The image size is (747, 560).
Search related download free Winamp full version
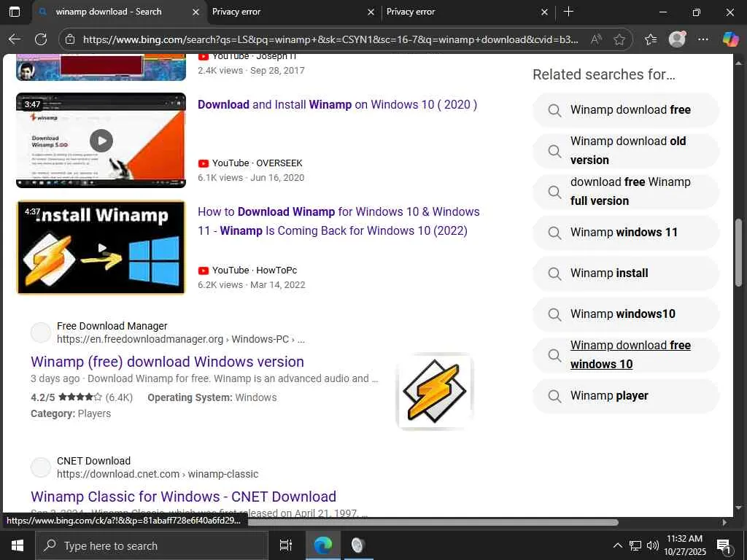click(x=625, y=192)
